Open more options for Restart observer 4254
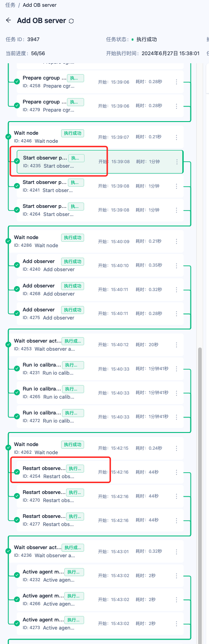 coord(176,472)
